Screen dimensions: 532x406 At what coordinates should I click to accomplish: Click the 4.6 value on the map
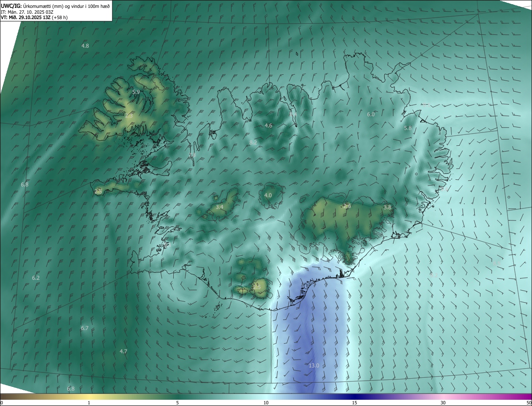(x=268, y=125)
